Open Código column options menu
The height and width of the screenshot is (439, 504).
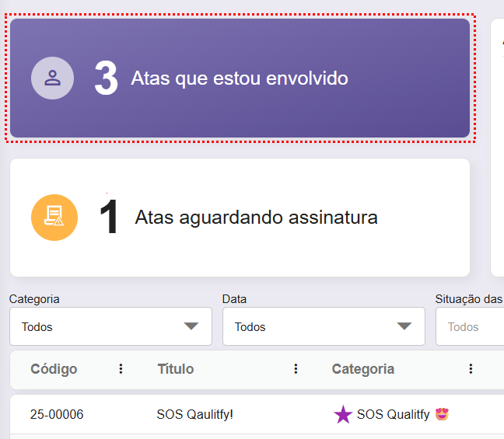click(x=121, y=369)
